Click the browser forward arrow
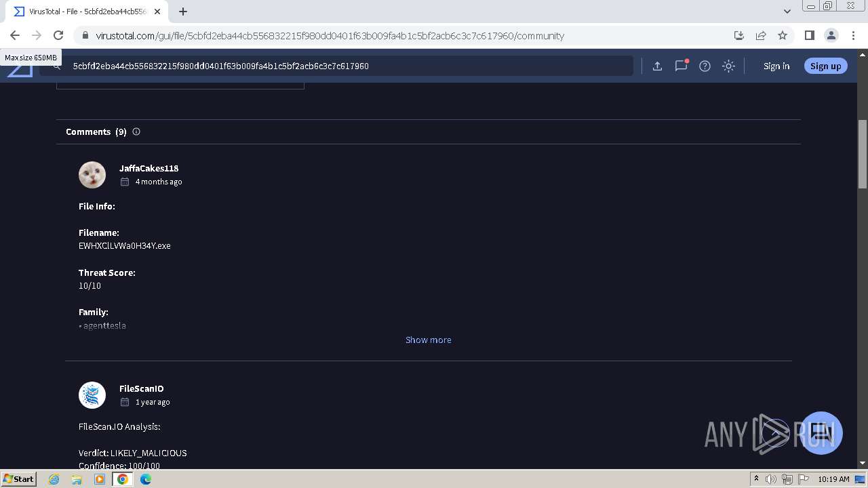The height and width of the screenshot is (488, 868). [37, 35]
